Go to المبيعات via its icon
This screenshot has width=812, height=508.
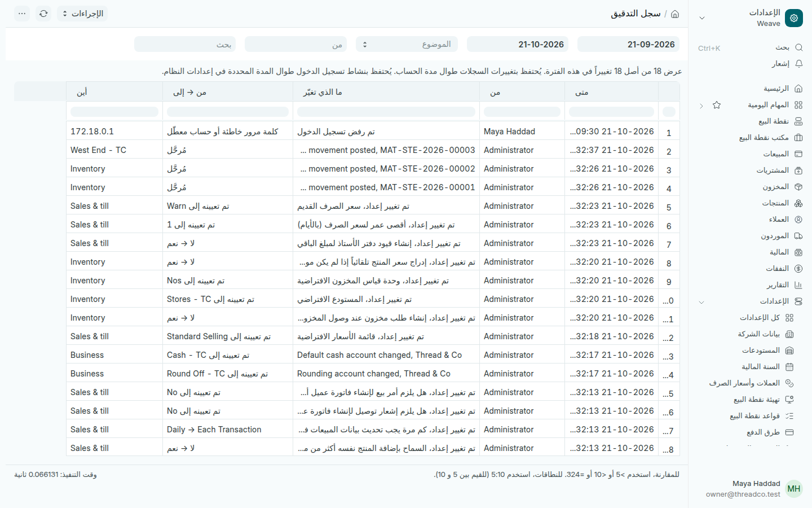pos(798,154)
